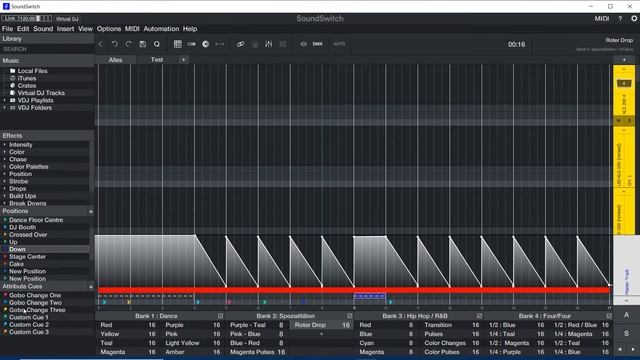640x360 pixels.
Task: Click the mixer sliders icon
Action: [269, 44]
